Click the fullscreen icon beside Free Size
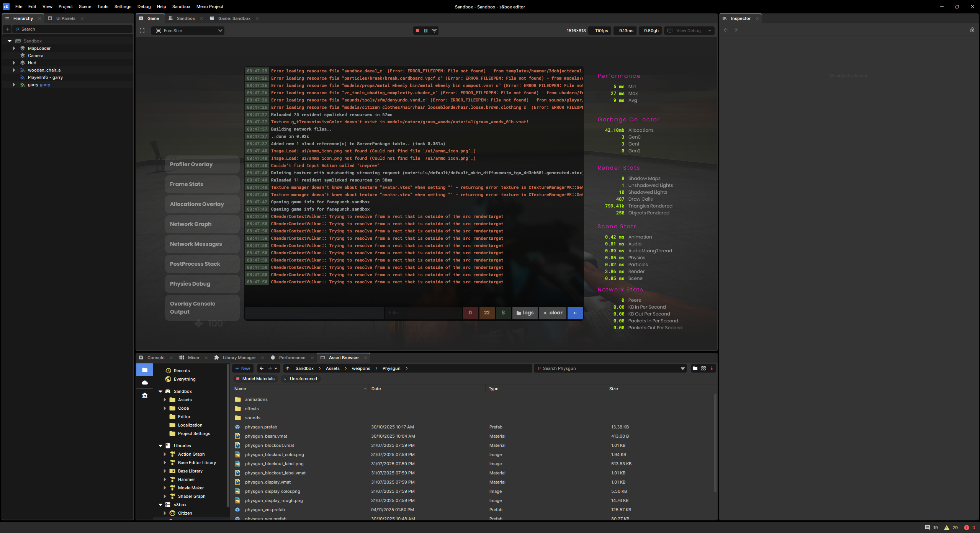Image resolution: width=980 pixels, height=533 pixels. coord(142,31)
